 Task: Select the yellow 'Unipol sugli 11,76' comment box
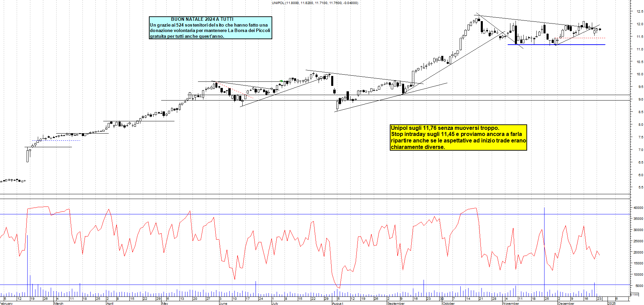(458, 137)
